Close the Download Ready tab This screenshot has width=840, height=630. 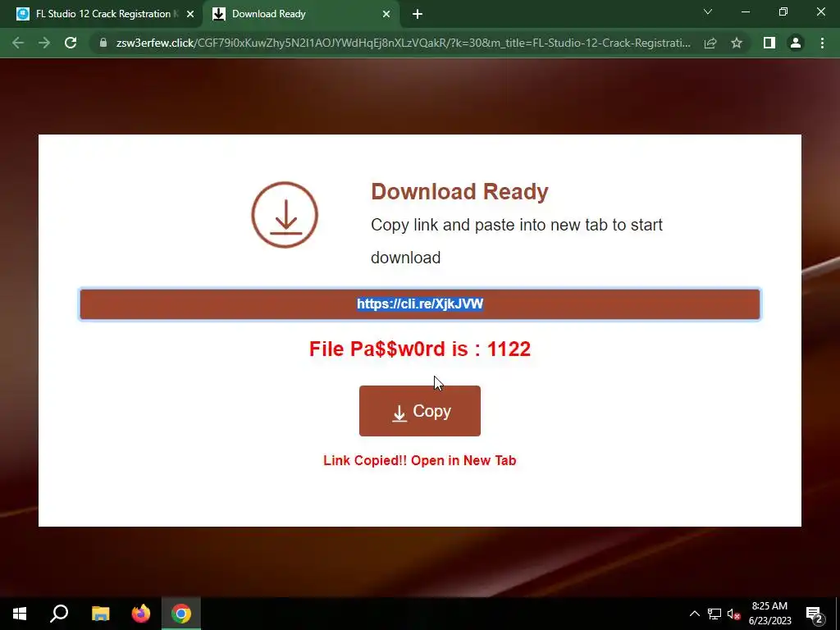click(386, 14)
